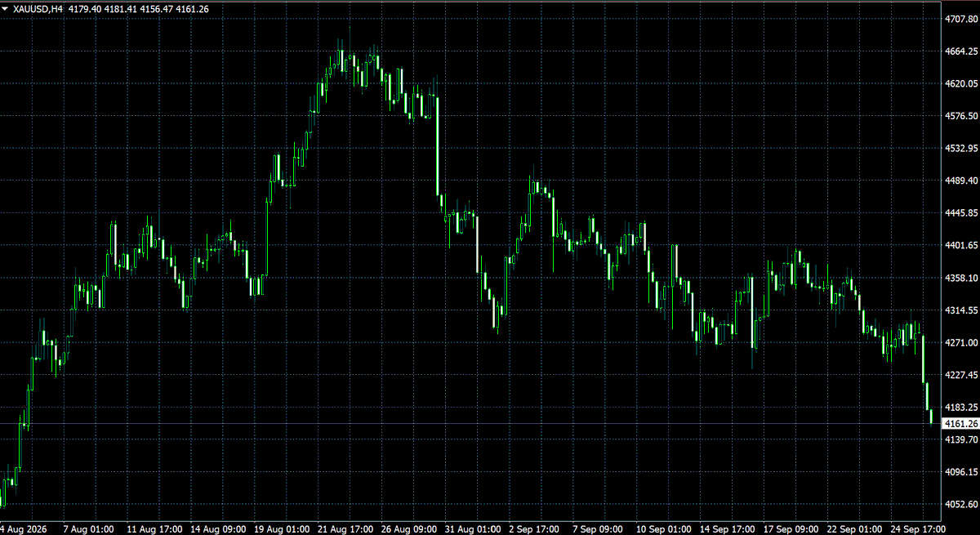Click the 19 Aug 01:00 time label
This screenshot has width=980, height=535.
(x=282, y=528)
